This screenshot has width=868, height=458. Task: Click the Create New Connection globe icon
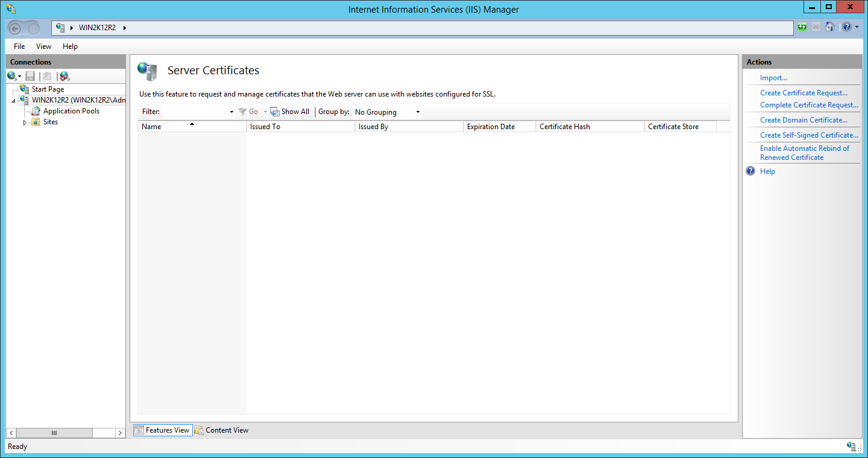tap(11, 76)
